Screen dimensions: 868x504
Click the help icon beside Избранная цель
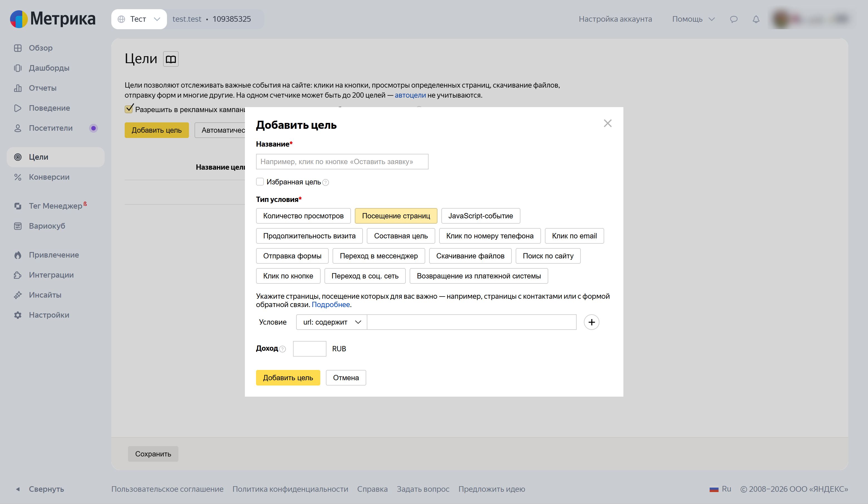tap(326, 182)
